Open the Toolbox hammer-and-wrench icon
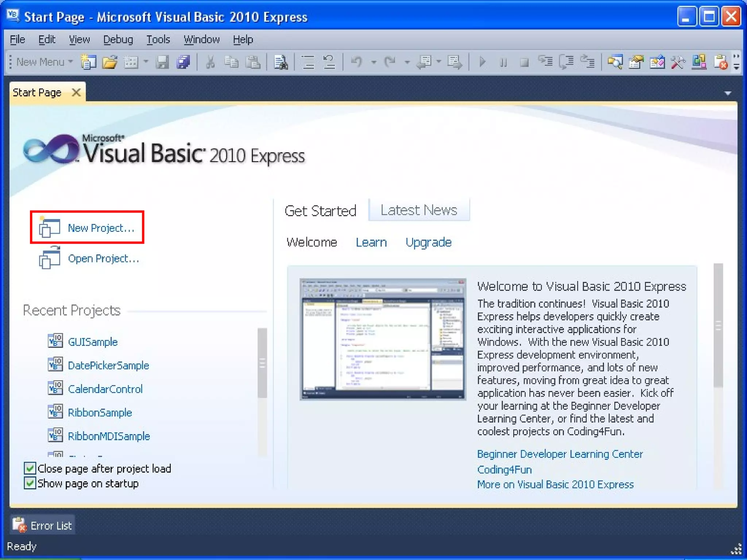 coord(678,62)
